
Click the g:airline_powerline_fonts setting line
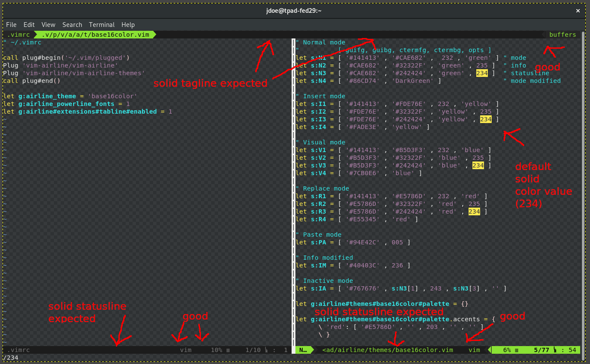pos(66,104)
